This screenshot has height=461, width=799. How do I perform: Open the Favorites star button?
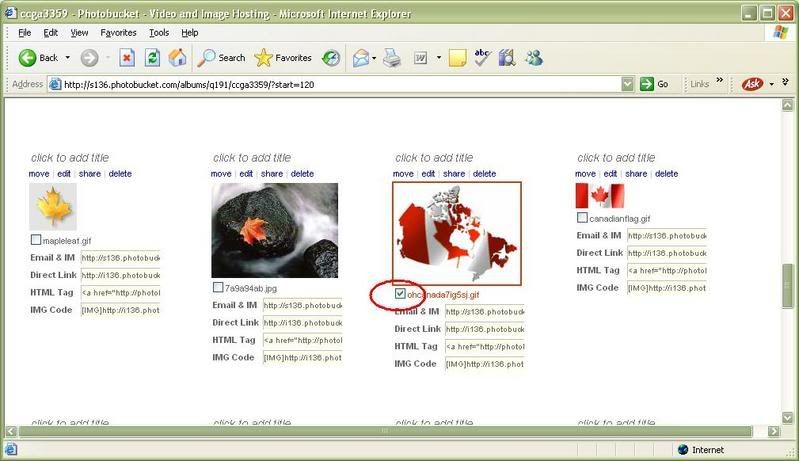[x=283, y=58]
